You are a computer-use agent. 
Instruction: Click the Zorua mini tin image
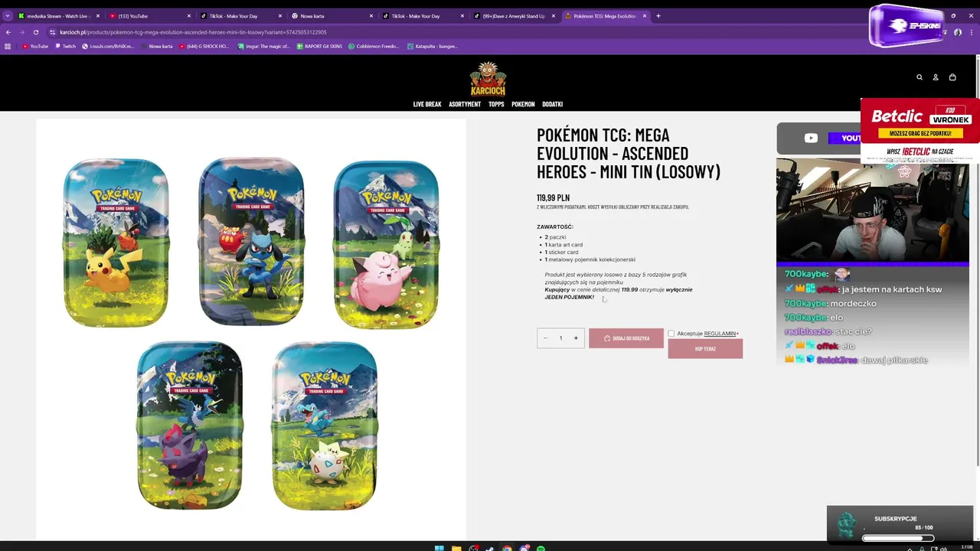190,425
